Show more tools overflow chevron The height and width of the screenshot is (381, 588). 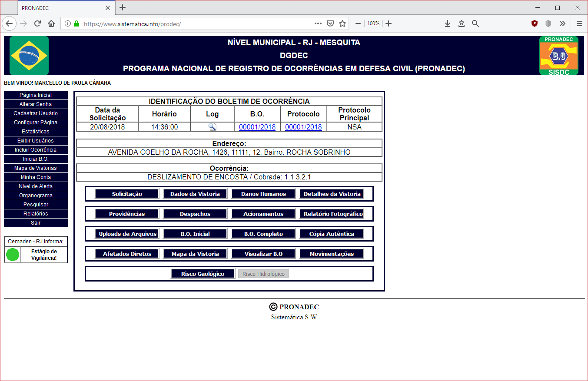pos(563,23)
